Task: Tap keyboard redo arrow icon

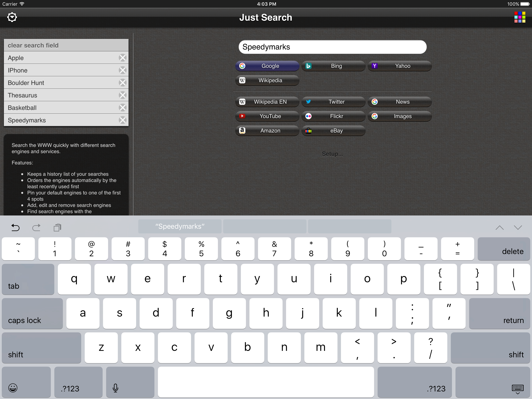Action: (36, 227)
